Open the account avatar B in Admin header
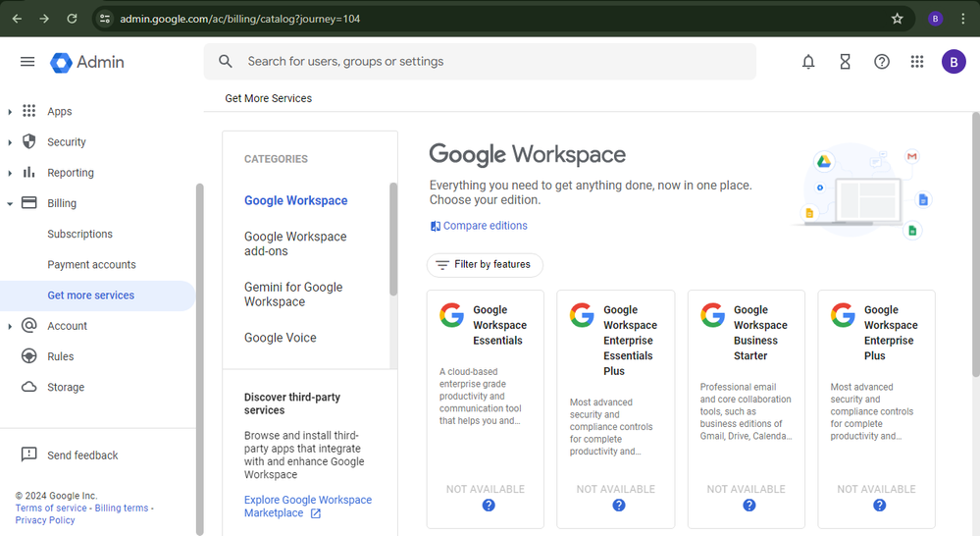The height and width of the screenshot is (536, 980). pos(954,61)
